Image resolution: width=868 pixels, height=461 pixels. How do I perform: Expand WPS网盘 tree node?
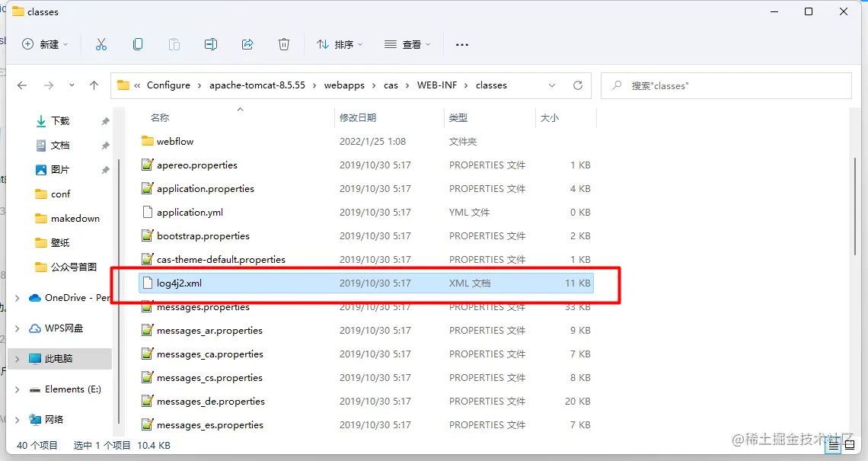[x=18, y=328]
